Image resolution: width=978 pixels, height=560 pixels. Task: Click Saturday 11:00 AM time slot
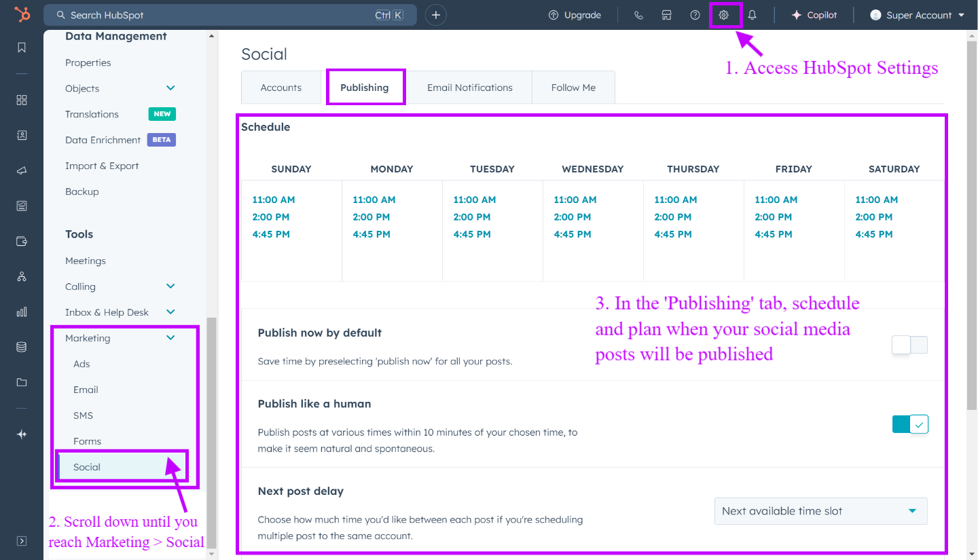coord(877,200)
